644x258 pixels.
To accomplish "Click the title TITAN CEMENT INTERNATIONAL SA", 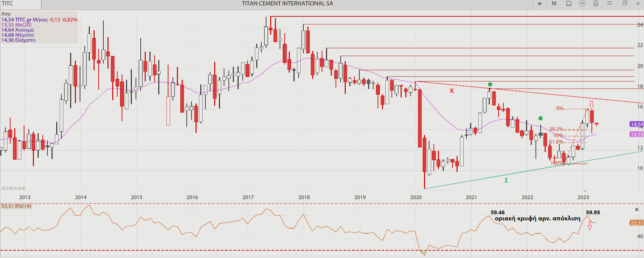I will coord(287,3).
